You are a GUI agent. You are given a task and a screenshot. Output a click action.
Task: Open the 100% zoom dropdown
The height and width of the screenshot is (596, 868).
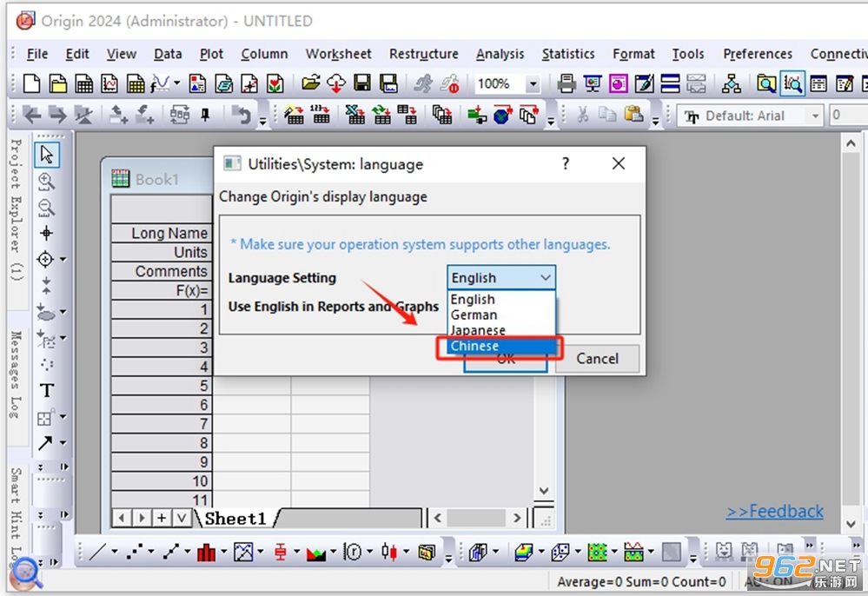click(x=533, y=84)
